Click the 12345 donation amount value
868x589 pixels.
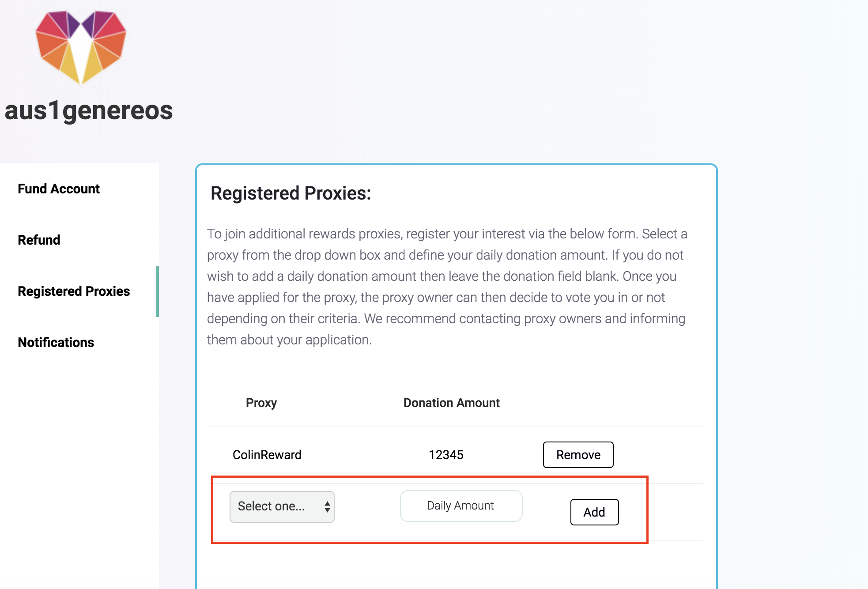[446, 455]
